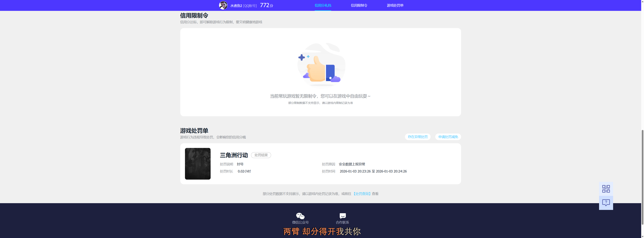The image size is (644, 238).
Task: Switch to the 信用限制令 tab
Action: click(x=359, y=5)
